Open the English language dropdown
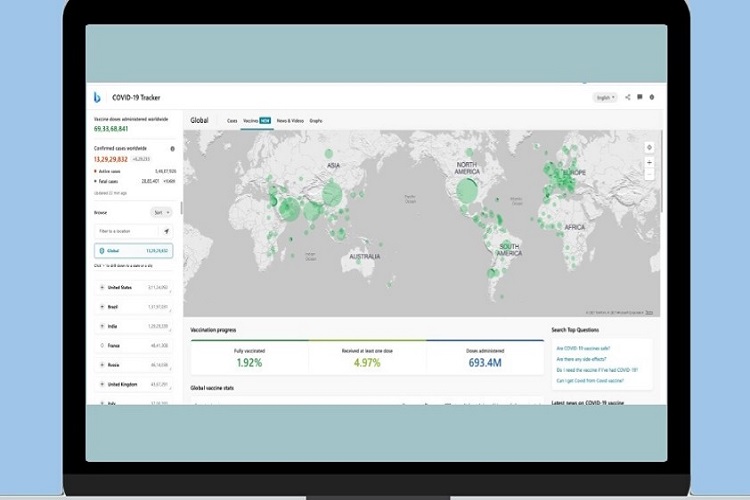Image resolution: width=750 pixels, height=500 pixels. 605,98
